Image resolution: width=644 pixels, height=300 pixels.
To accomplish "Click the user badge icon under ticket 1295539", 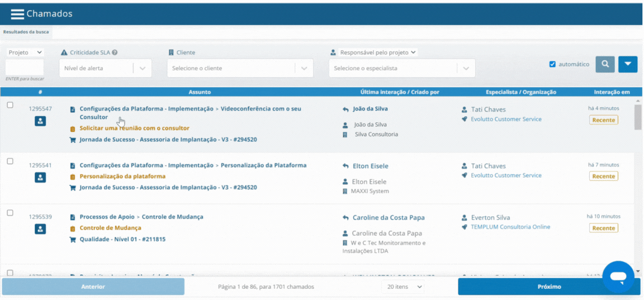I will pos(40,228).
